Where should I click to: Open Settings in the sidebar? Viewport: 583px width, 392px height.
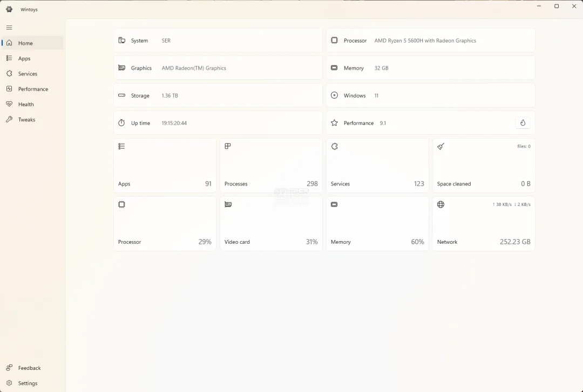[x=32, y=383]
